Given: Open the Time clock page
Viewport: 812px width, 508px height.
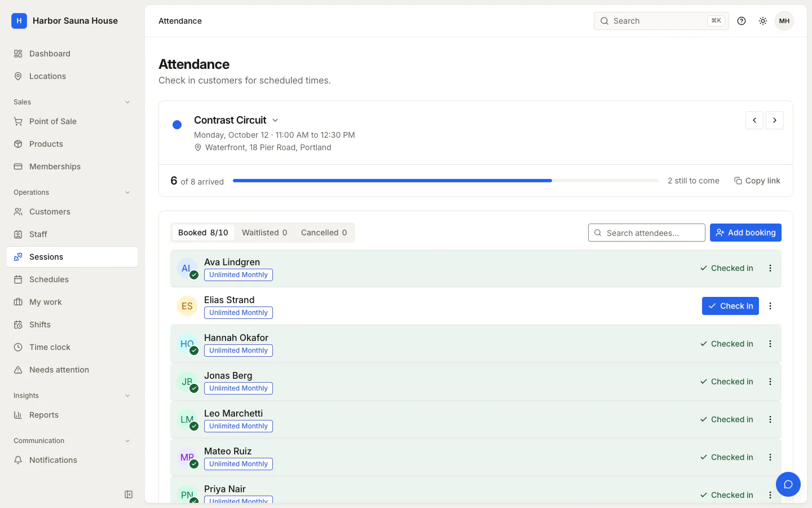Looking at the screenshot, I should click(x=72, y=347).
